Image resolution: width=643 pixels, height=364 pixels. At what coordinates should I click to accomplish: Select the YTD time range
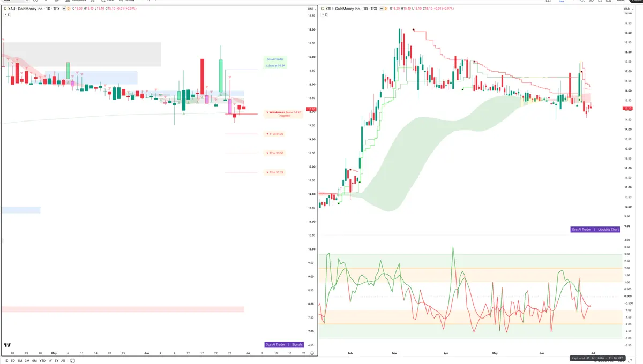tap(42, 361)
